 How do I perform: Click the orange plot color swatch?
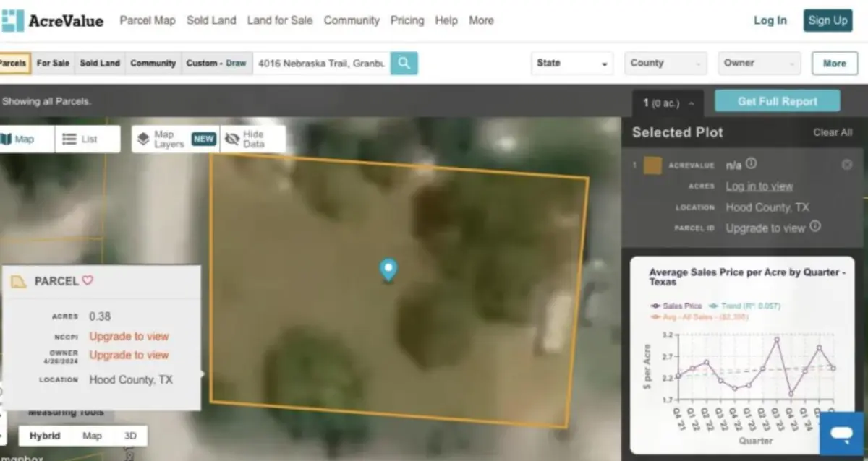[652, 165]
